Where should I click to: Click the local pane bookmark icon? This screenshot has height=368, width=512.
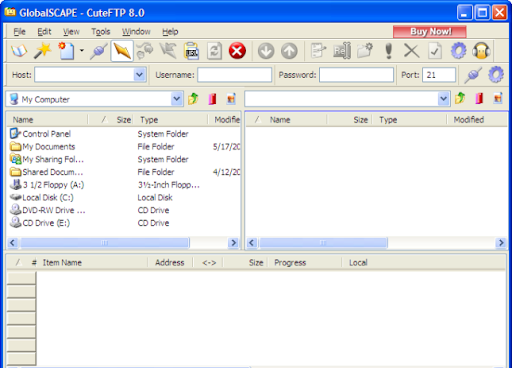pyautogui.click(x=212, y=99)
